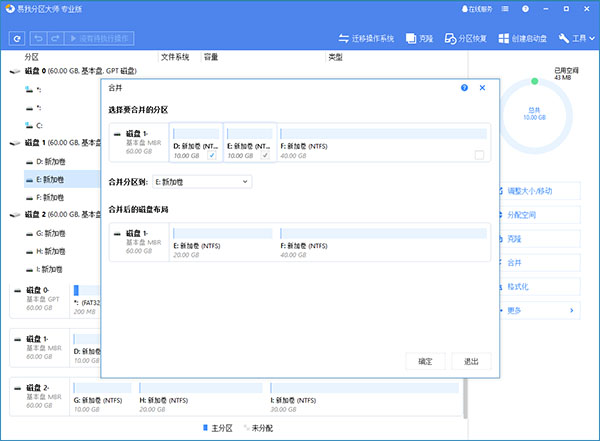Click the 易我分区大师 app logo icon
The image size is (600, 441).
(10, 8)
